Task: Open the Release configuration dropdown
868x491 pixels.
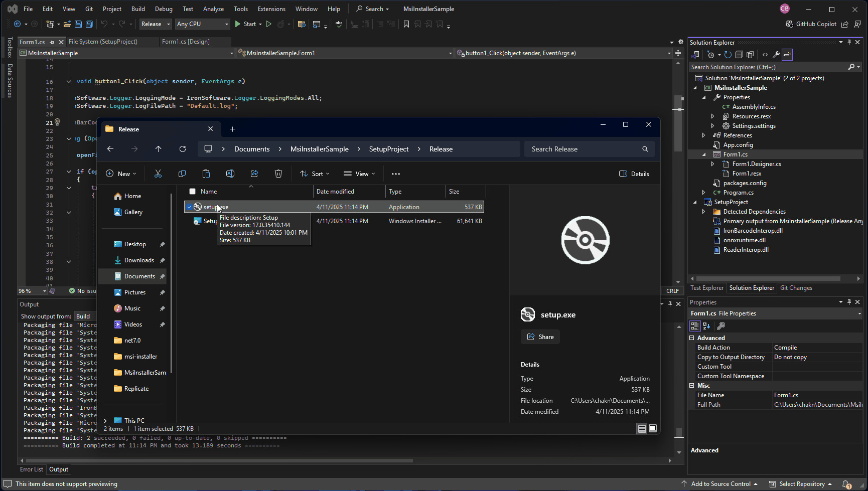Action: [x=156, y=24]
